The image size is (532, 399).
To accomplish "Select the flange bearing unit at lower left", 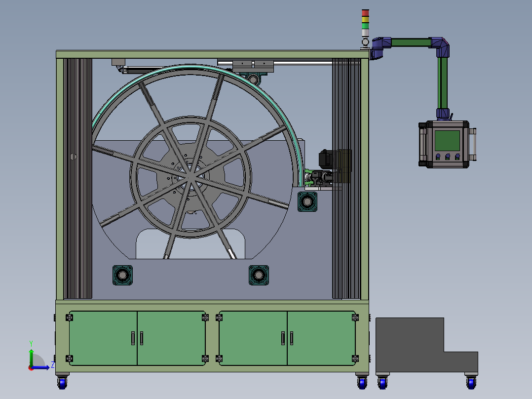I will pos(122,275).
